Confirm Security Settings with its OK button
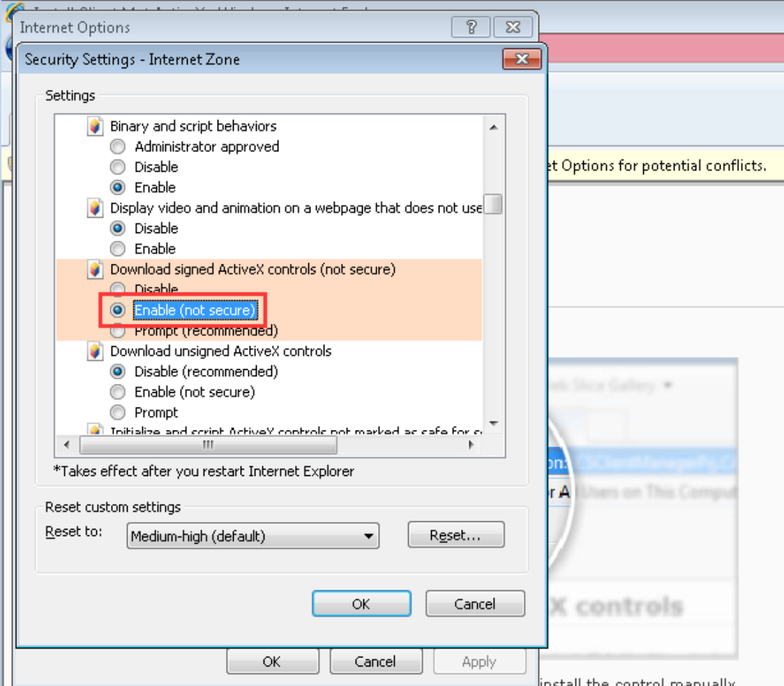This screenshot has height=686, width=784. click(x=361, y=604)
